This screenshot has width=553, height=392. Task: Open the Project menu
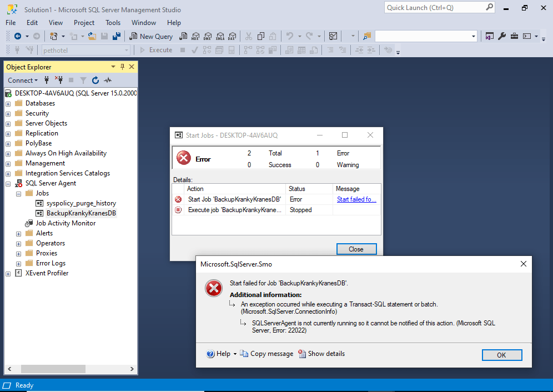click(x=84, y=23)
